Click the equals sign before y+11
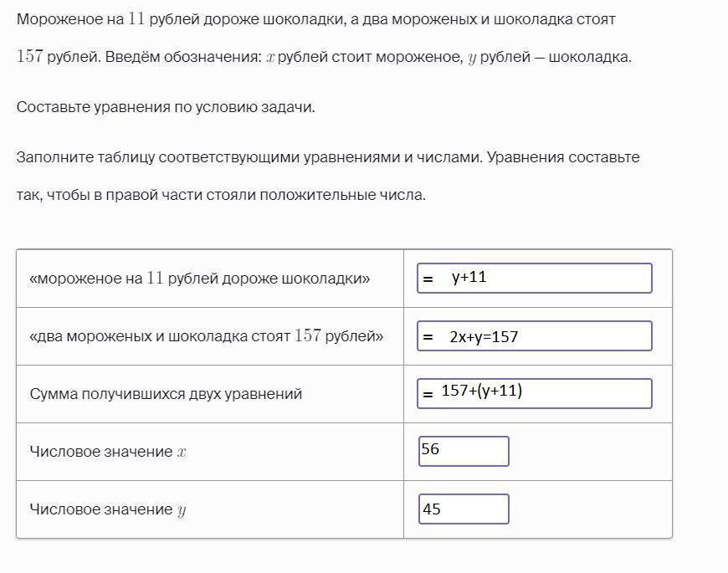728x573 pixels. (x=428, y=279)
